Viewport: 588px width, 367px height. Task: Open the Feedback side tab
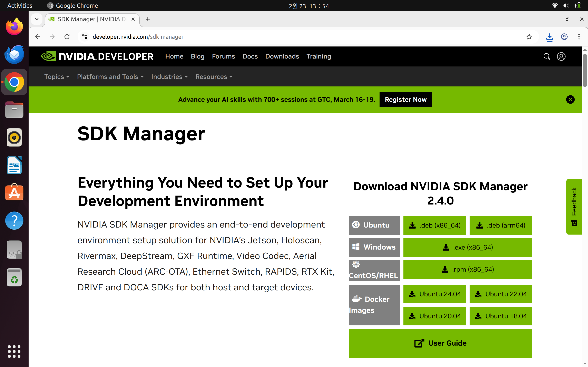coord(574,206)
